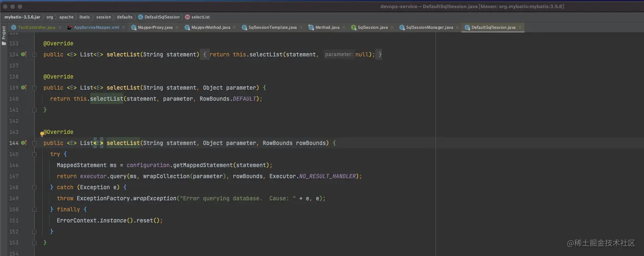644x256 pixels.
Task: Click the selectList method breadcrumb
Action: point(197,17)
